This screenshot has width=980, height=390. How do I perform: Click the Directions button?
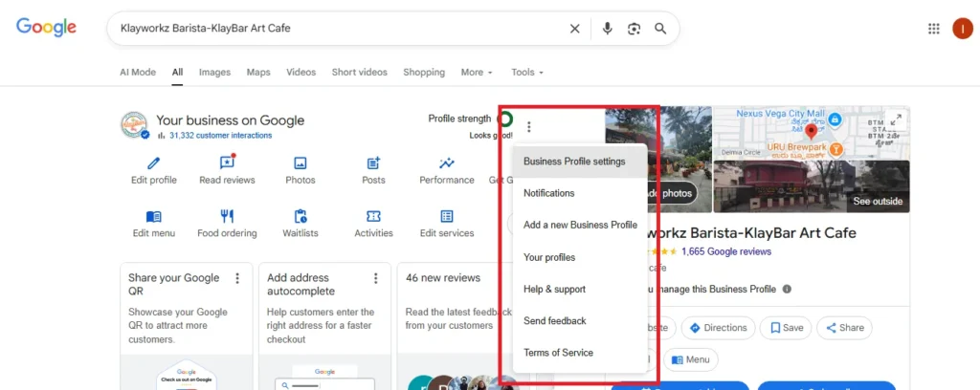click(718, 328)
